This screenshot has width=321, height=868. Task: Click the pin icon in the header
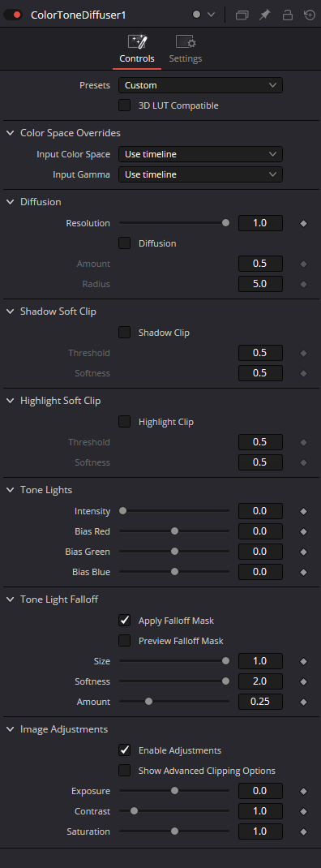(264, 15)
